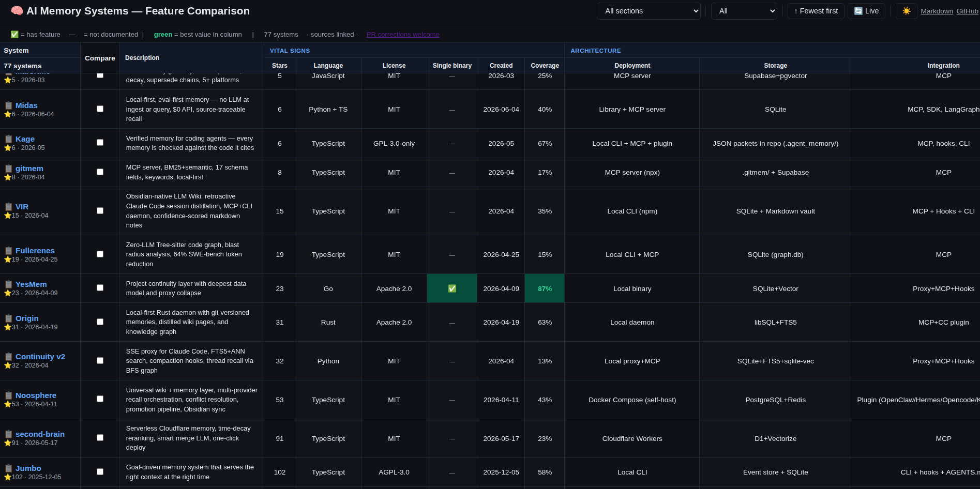Click the Rust language cell for Origin
The image size is (980, 489).
click(x=328, y=323)
